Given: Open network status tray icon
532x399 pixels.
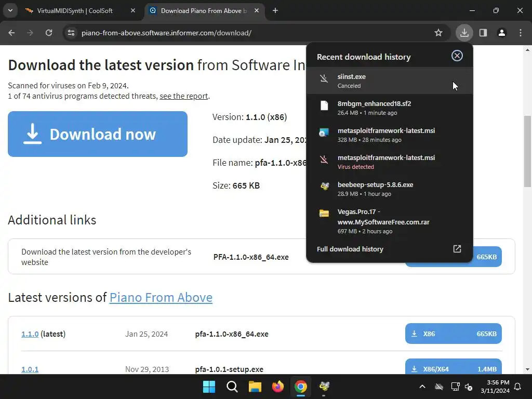Looking at the screenshot, I should pos(455,387).
